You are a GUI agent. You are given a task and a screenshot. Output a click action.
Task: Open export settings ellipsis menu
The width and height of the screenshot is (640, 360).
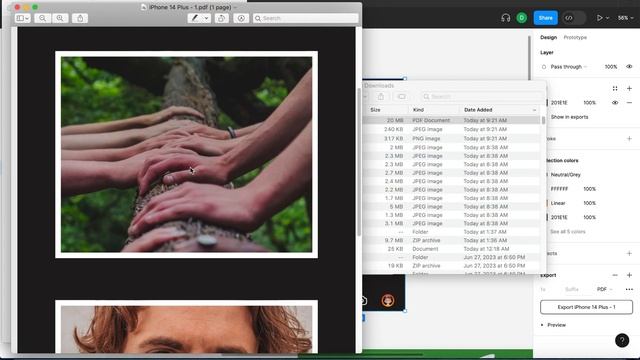pos(629,289)
